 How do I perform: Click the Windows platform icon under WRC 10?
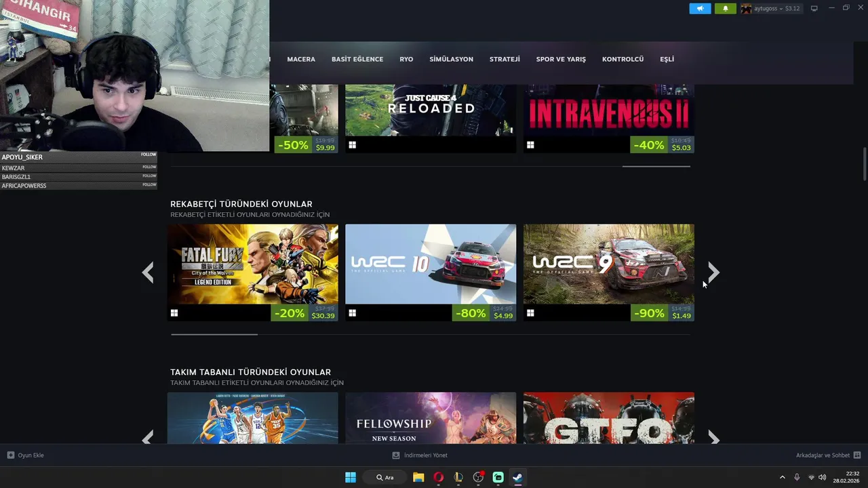point(352,313)
